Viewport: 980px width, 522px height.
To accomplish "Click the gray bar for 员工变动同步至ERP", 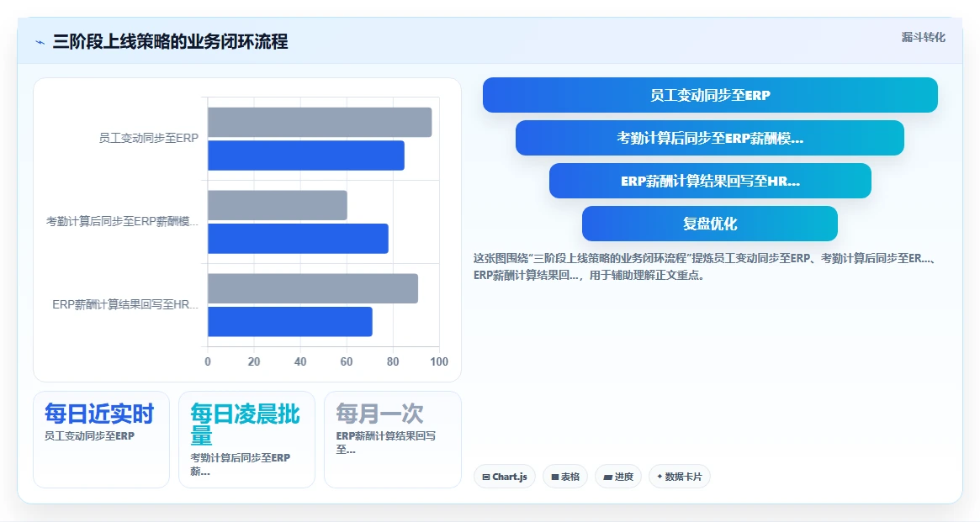I will (320, 123).
